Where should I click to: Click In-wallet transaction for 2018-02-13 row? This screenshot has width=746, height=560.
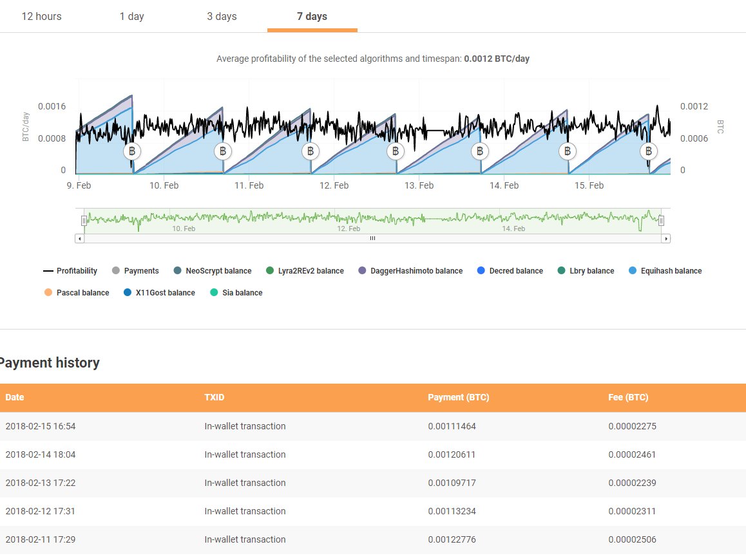click(245, 483)
